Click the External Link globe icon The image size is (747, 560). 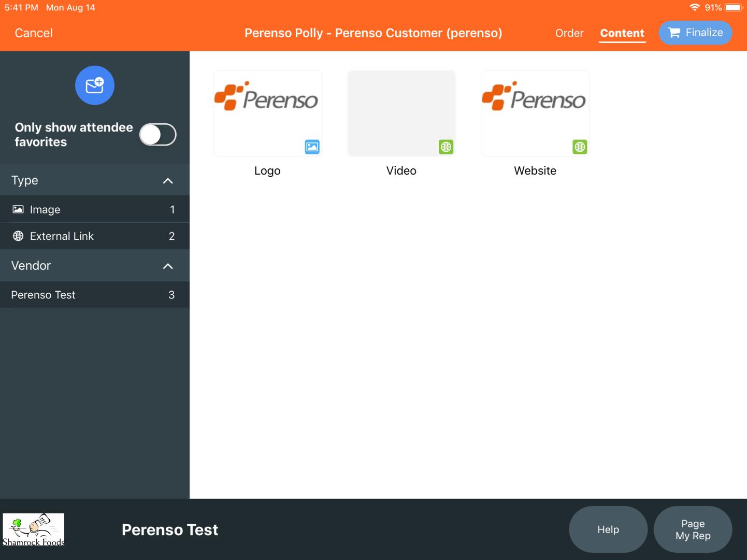[18, 236]
